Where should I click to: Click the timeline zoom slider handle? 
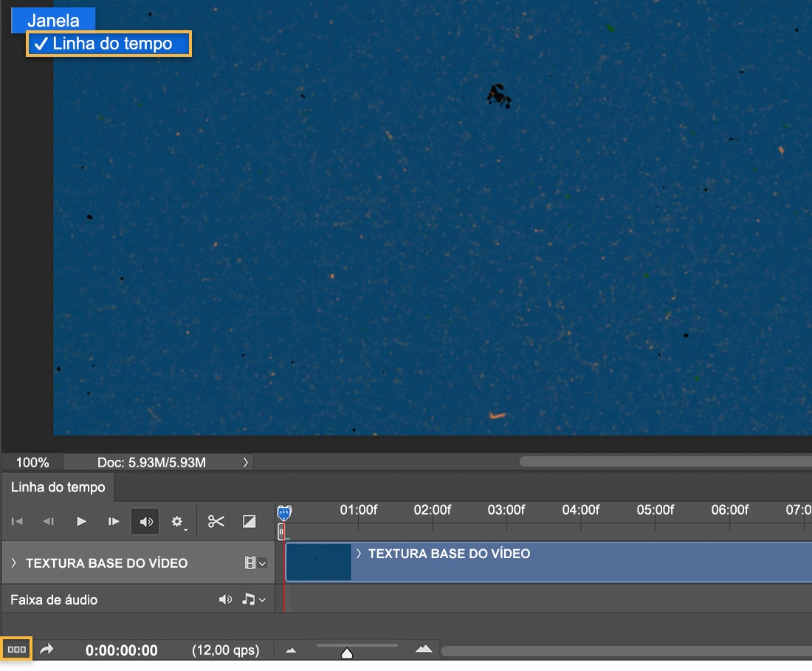pyautogui.click(x=347, y=653)
